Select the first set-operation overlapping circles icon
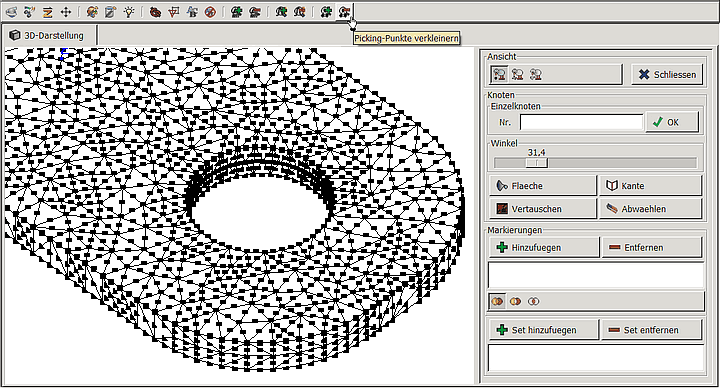Image resolution: width=720 pixels, height=388 pixels. (497, 301)
